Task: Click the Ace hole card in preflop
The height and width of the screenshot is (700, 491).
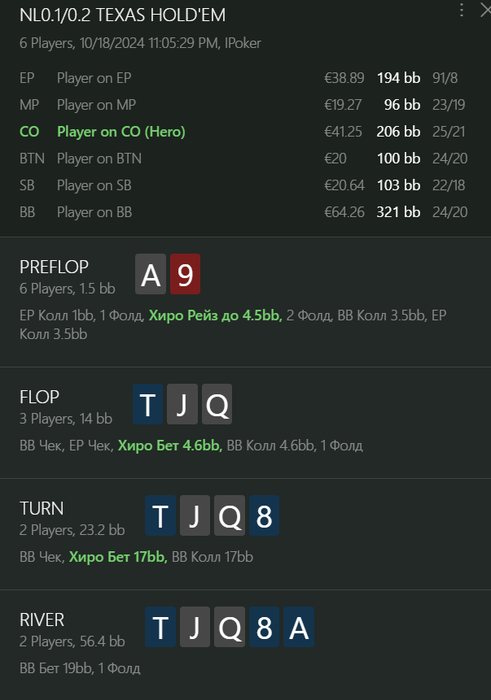Action: tap(150, 274)
